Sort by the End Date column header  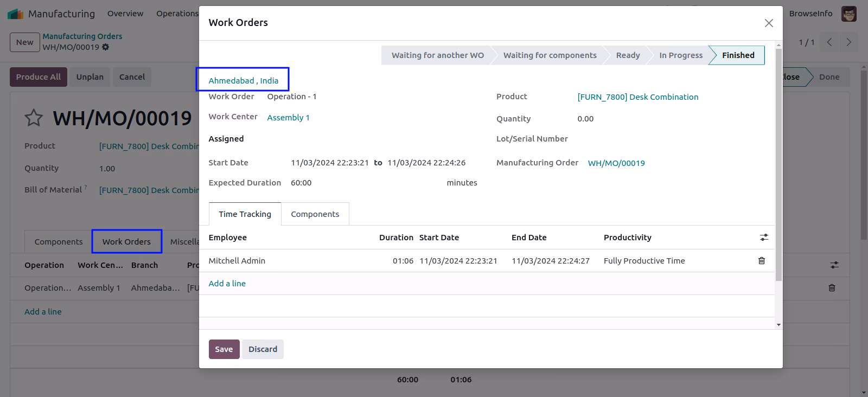(x=529, y=238)
